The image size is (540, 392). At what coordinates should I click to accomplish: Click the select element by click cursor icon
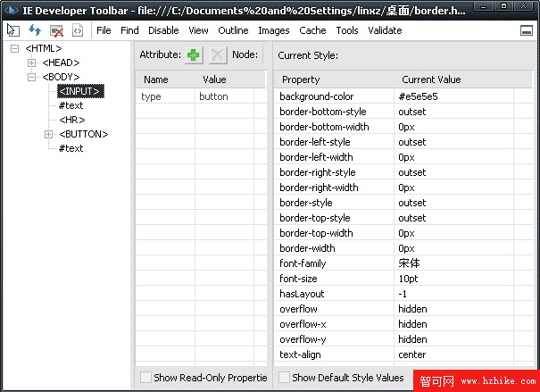13,30
